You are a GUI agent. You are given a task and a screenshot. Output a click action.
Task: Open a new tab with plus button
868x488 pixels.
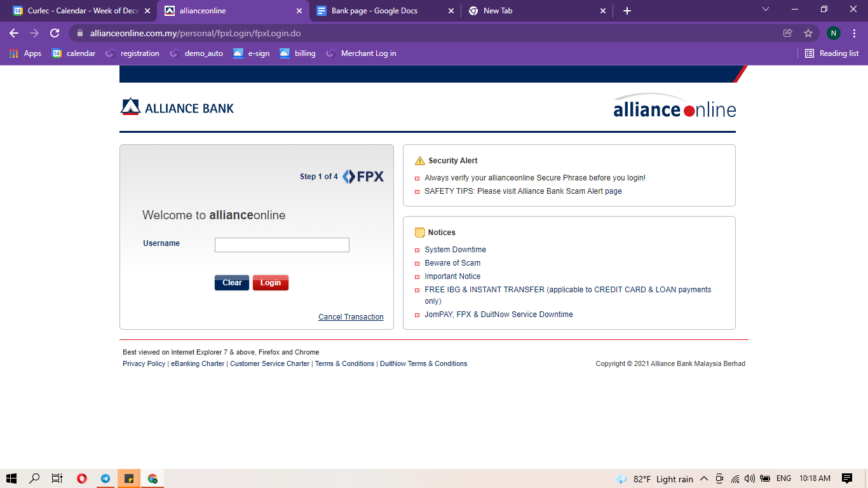point(627,11)
